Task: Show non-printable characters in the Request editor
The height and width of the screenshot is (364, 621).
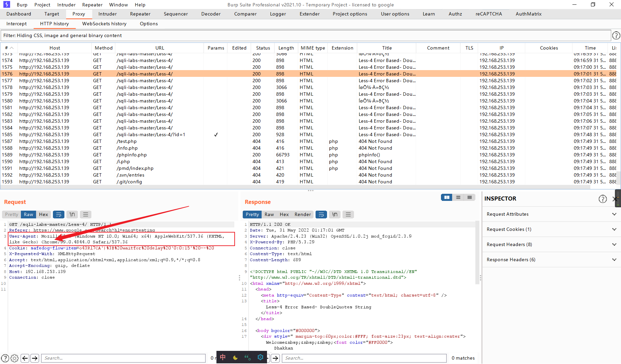Action: tap(72, 214)
